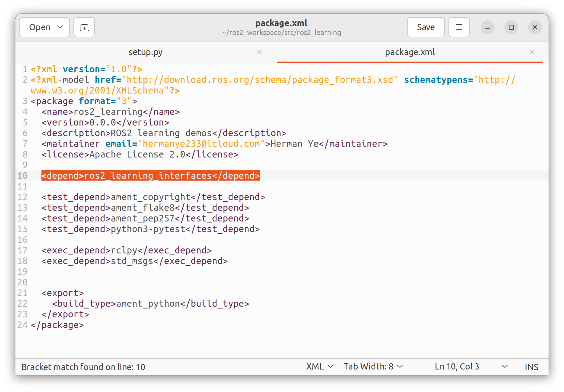Expand the Ln 10, Col 3 position dropdown
Screen dimensions: 564x392
click(x=471, y=367)
